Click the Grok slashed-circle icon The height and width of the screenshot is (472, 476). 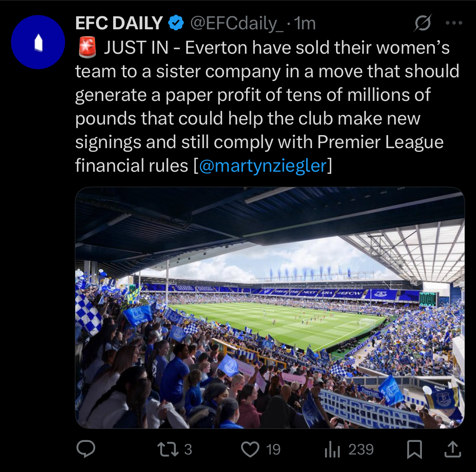click(x=422, y=23)
